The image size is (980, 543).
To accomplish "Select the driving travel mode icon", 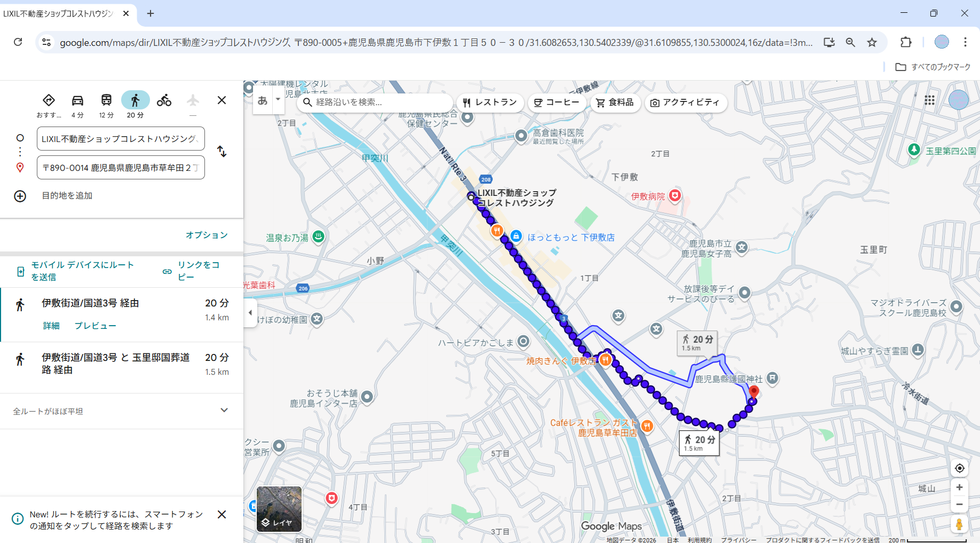I will pyautogui.click(x=77, y=100).
